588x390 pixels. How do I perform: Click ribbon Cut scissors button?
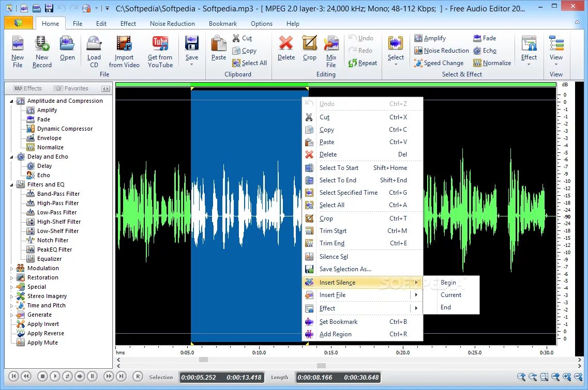(242, 38)
